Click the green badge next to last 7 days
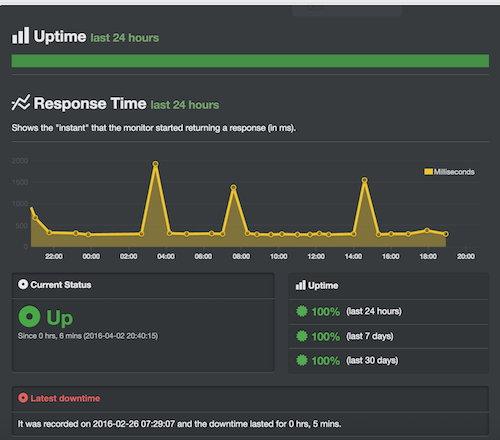Screen dimensions: 500x440 302,336
